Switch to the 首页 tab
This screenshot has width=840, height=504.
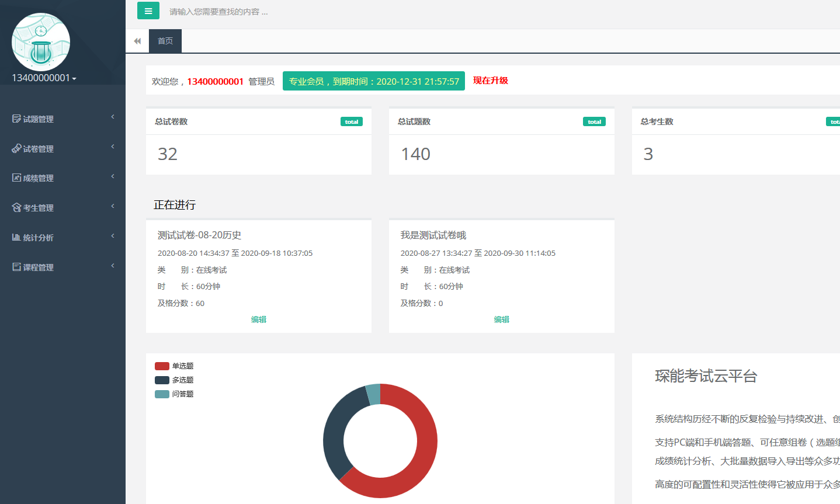click(165, 41)
